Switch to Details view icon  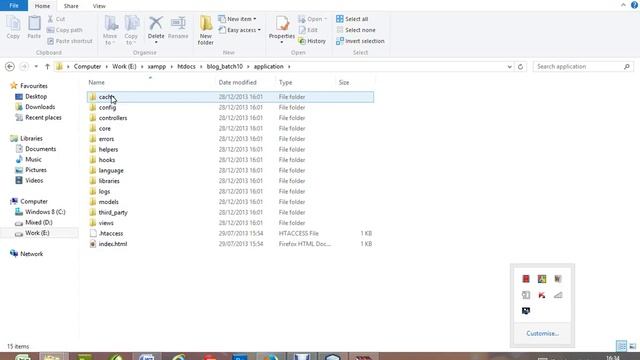(x=621, y=347)
